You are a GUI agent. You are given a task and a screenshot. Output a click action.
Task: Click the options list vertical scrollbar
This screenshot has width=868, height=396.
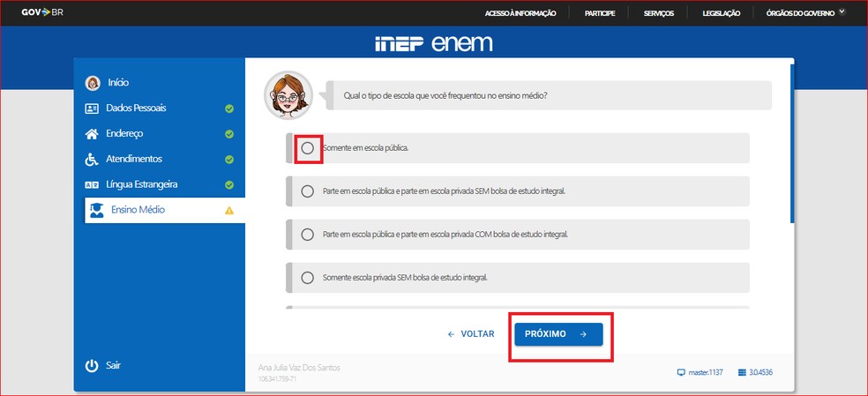pyautogui.click(x=792, y=146)
